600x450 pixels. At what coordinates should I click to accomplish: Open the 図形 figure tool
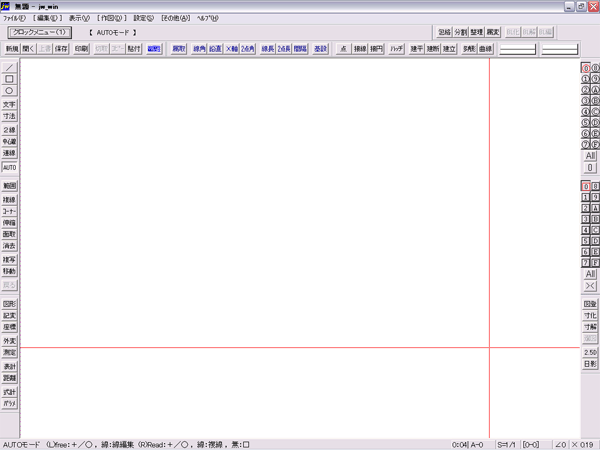9,304
